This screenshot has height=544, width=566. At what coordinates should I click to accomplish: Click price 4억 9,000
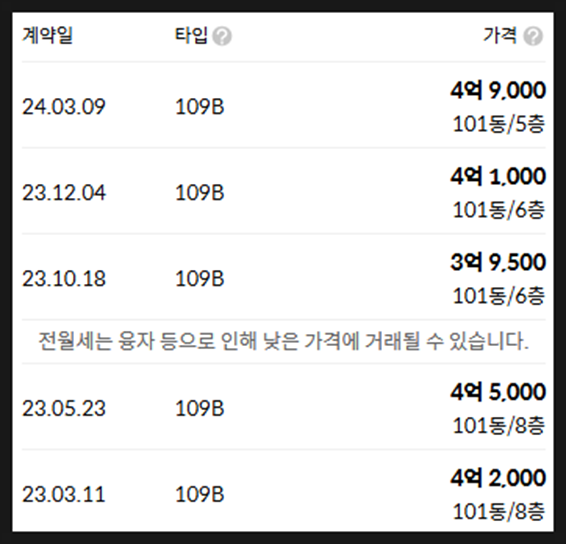[x=498, y=90]
